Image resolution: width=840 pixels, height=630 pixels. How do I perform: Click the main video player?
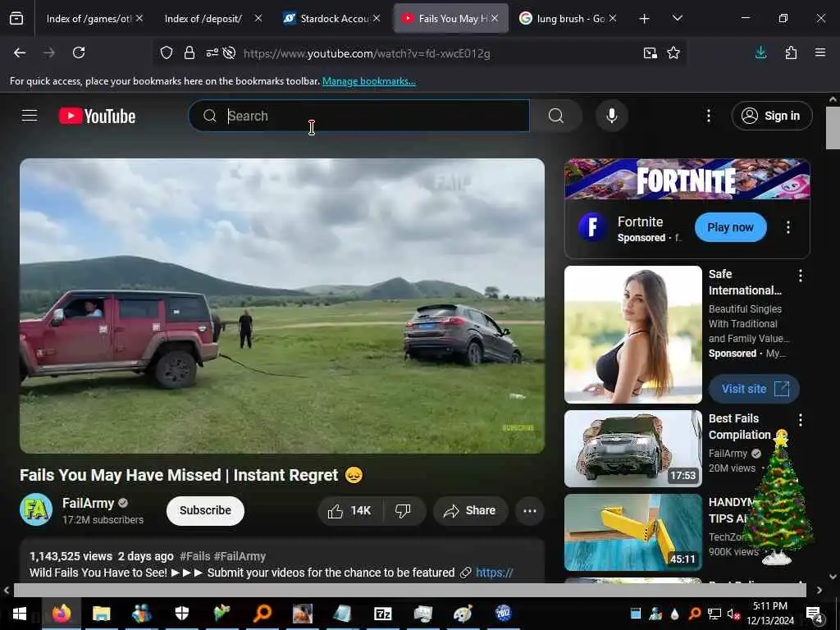(x=282, y=306)
